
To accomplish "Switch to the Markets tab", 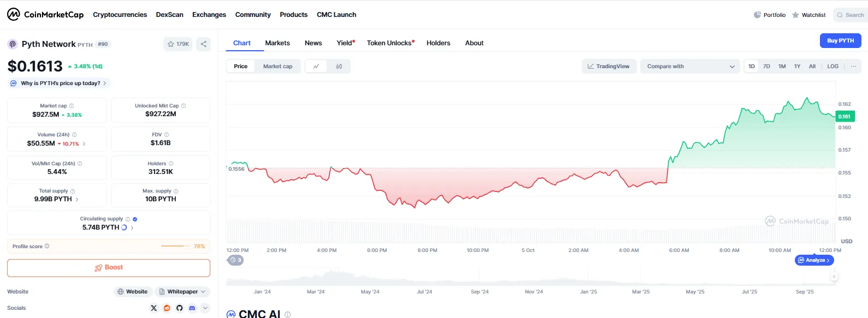I will click(277, 43).
